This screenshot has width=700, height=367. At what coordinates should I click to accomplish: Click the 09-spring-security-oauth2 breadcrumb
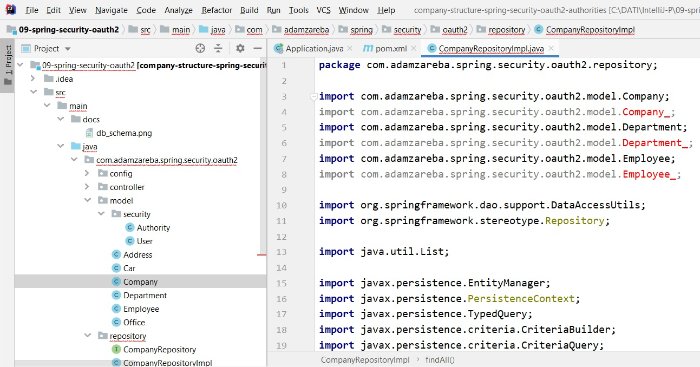(69, 29)
